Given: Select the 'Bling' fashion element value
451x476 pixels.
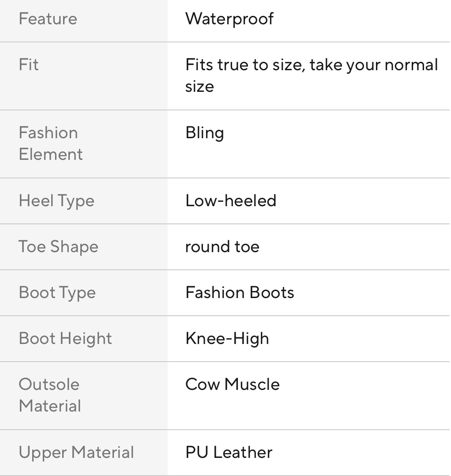Looking at the screenshot, I should point(205,133).
